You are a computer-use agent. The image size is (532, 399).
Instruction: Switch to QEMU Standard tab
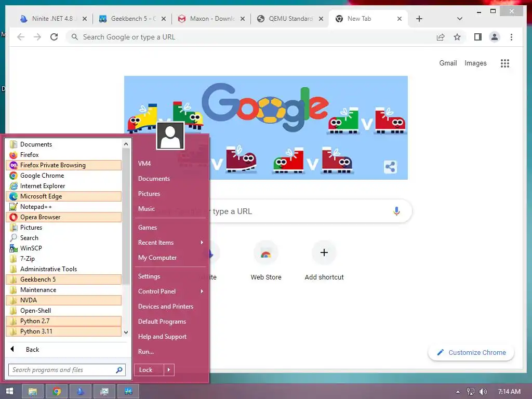[290, 19]
